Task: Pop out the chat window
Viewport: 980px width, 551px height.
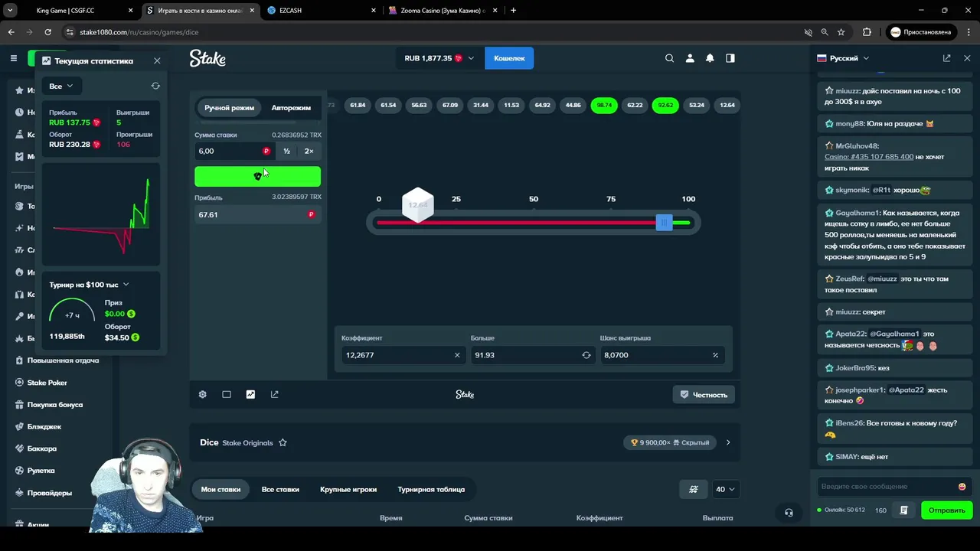Action: click(947, 58)
